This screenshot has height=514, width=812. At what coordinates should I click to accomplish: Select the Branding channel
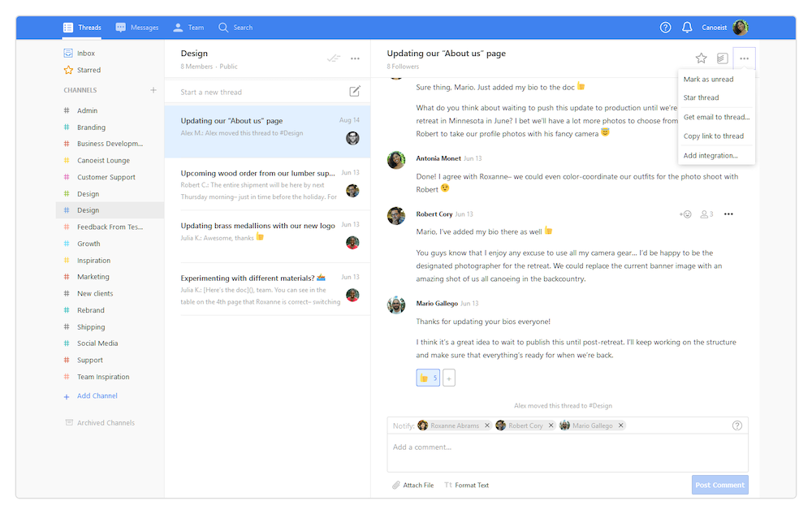click(x=110, y=127)
